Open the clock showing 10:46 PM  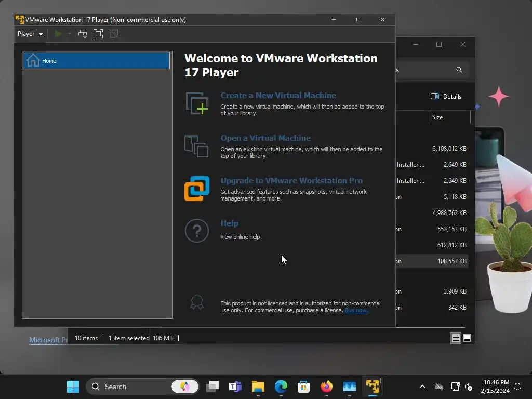(x=495, y=387)
